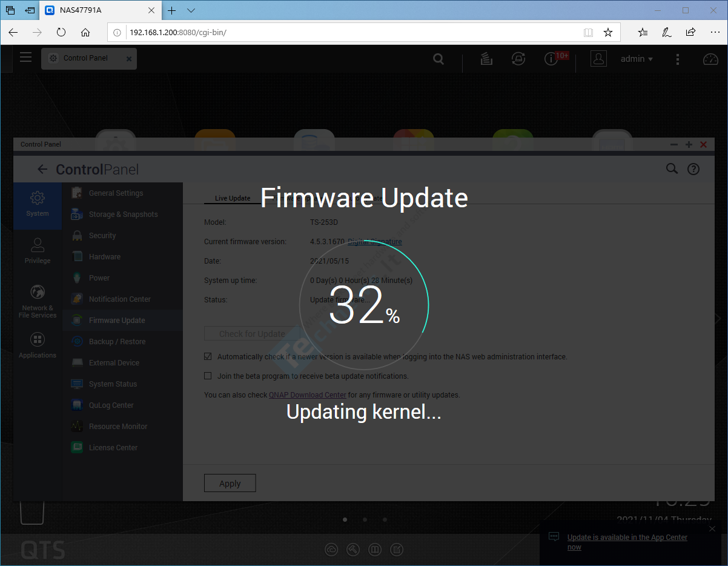Image resolution: width=728 pixels, height=566 pixels.
Task: Share this page from Edge
Action: click(690, 33)
